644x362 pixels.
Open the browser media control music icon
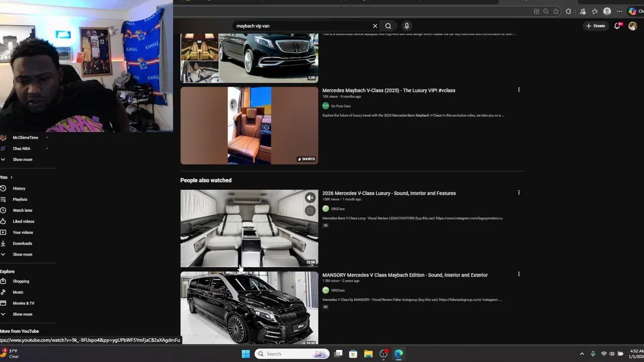[x=583, y=12]
